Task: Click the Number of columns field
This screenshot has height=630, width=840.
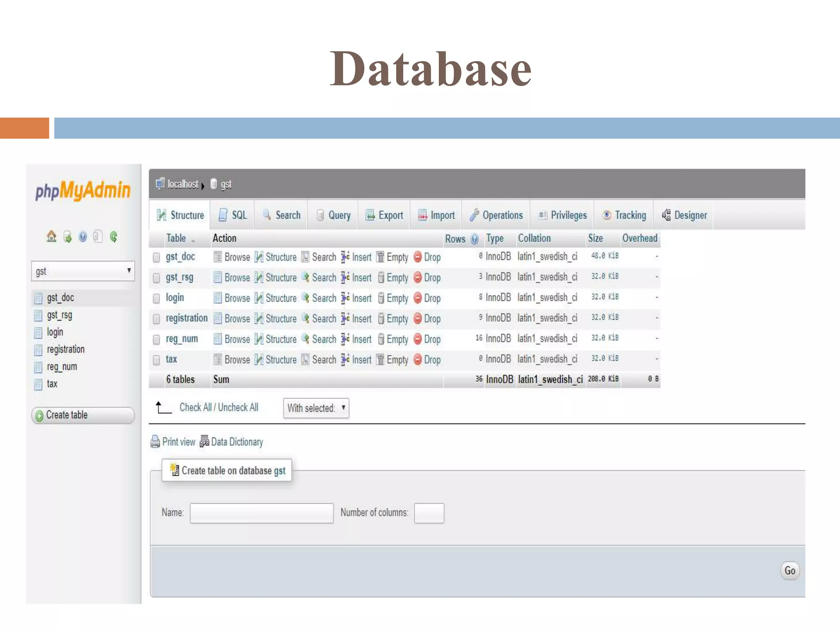Action: pyautogui.click(x=429, y=513)
